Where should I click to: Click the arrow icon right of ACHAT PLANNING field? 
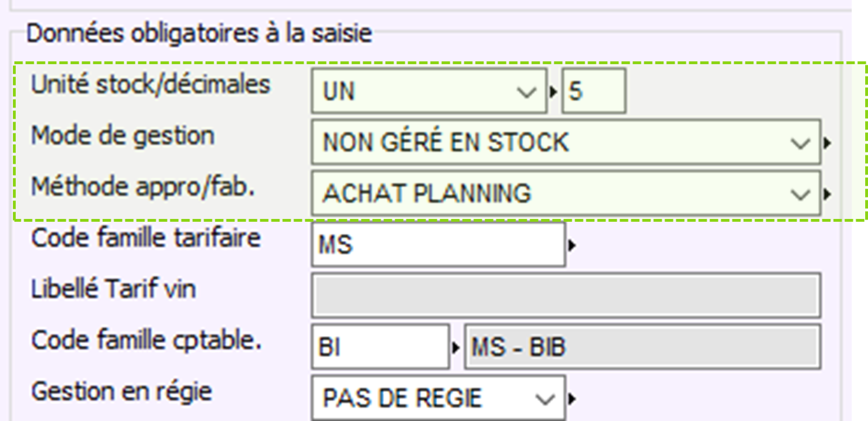(x=828, y=194)
